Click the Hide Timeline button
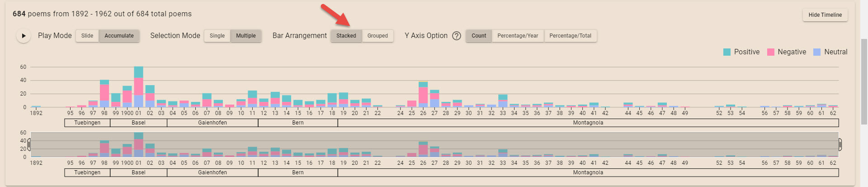This screenshot has height=187, width=868. point(825,15)
